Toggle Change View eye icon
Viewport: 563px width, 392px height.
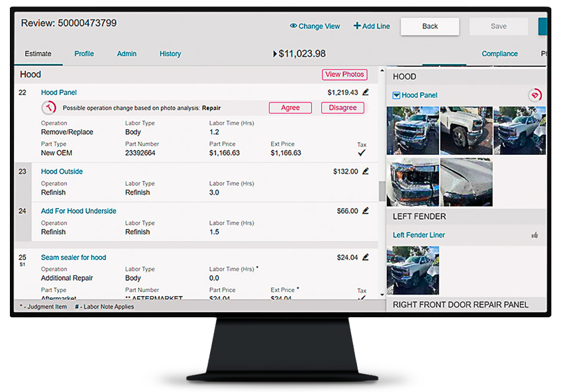point(293,26)
